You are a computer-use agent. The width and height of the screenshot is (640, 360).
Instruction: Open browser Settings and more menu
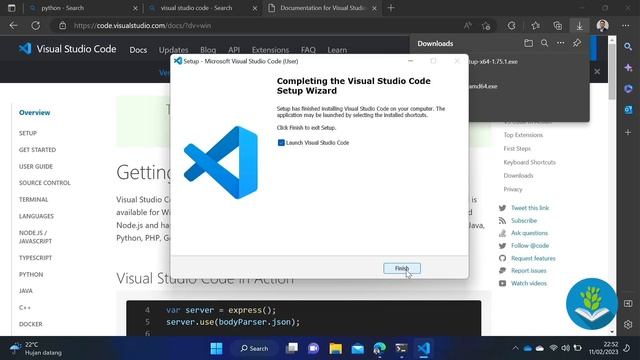coord(626,25)
